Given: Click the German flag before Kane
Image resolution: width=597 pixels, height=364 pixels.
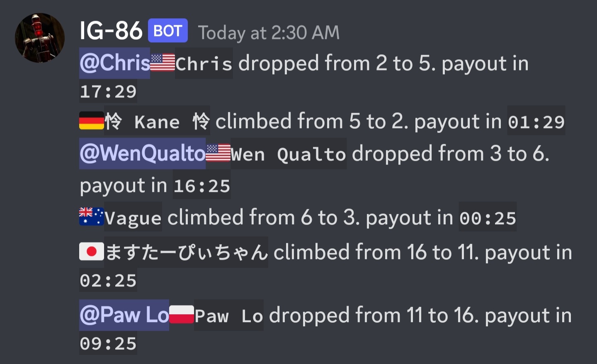Looking at the screenshot, I should click(x=92, y=121).
